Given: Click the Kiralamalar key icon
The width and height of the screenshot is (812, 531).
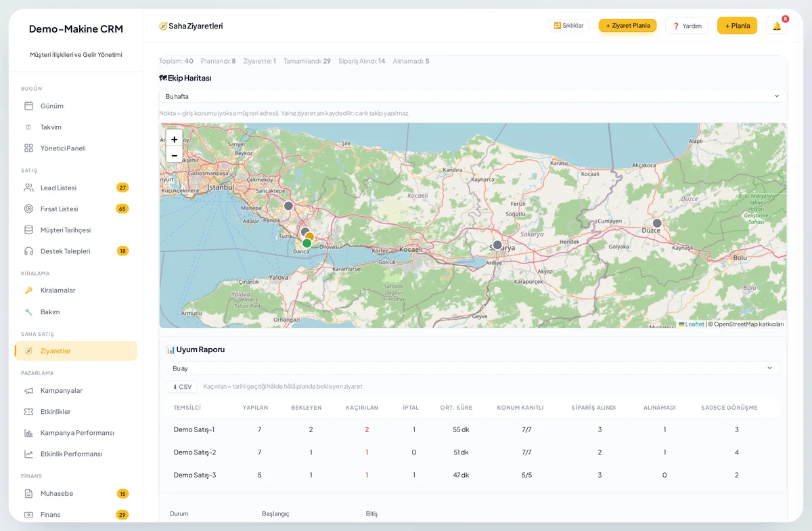Looking at the screenshot, I should tap(28, 290).
